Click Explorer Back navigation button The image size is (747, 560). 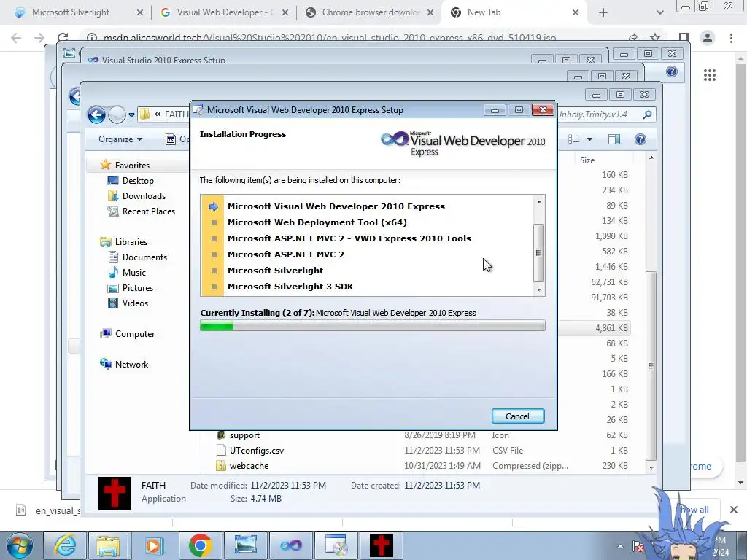pos(96,114)
